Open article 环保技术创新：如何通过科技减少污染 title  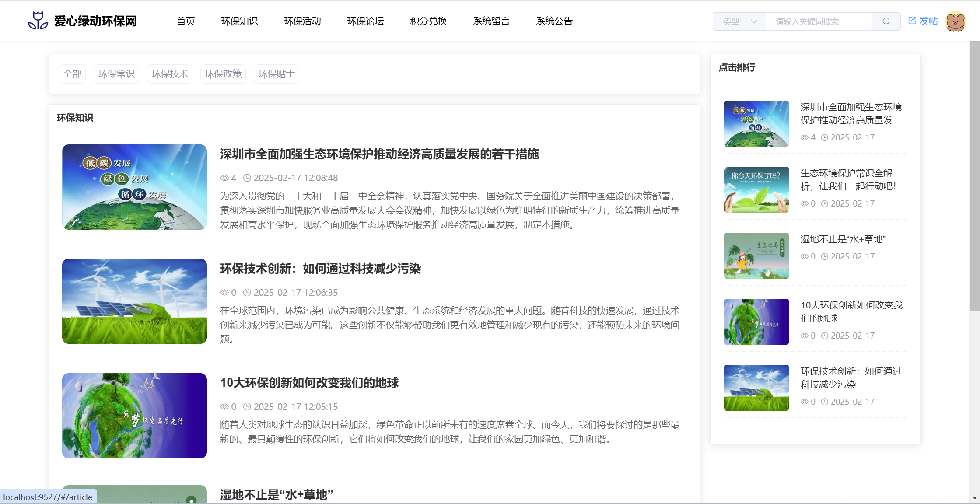320,269
